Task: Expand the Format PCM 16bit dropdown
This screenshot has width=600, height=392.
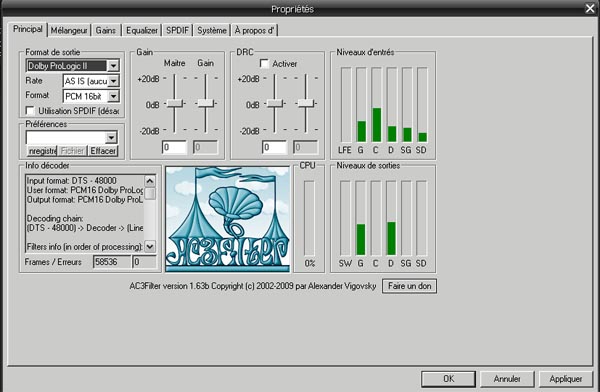Action: click(x=113, y=96)
